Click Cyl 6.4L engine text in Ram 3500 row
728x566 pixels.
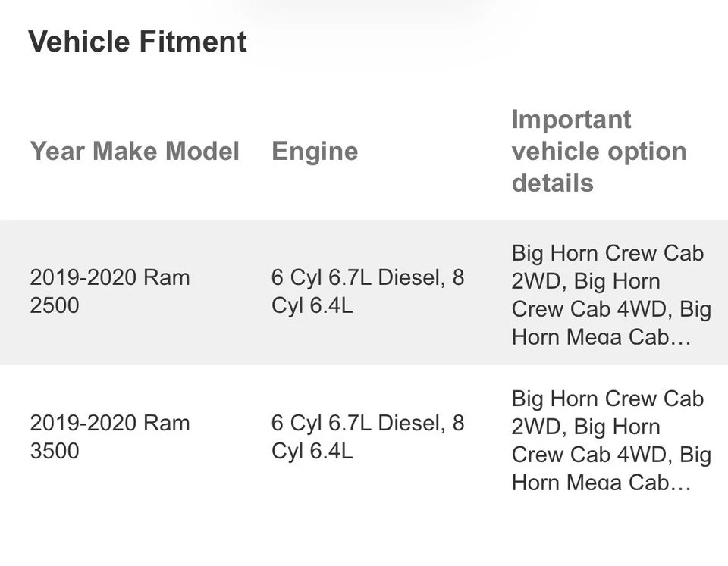312,451
